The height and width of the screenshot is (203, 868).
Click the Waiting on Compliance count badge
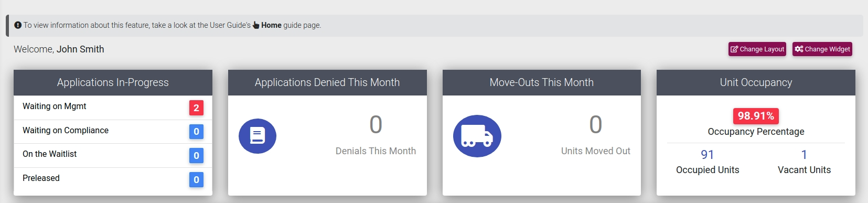coord(196,132)
